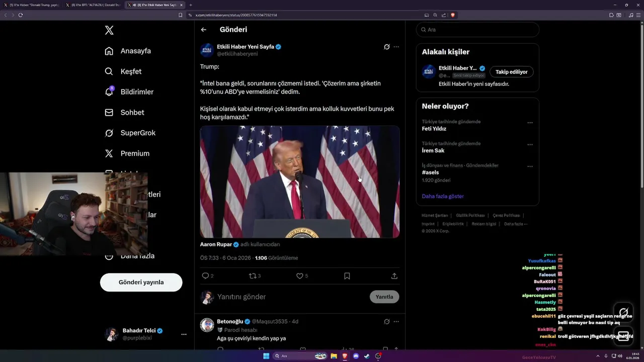Go back with the Gönderi arrow

[204, 30]
